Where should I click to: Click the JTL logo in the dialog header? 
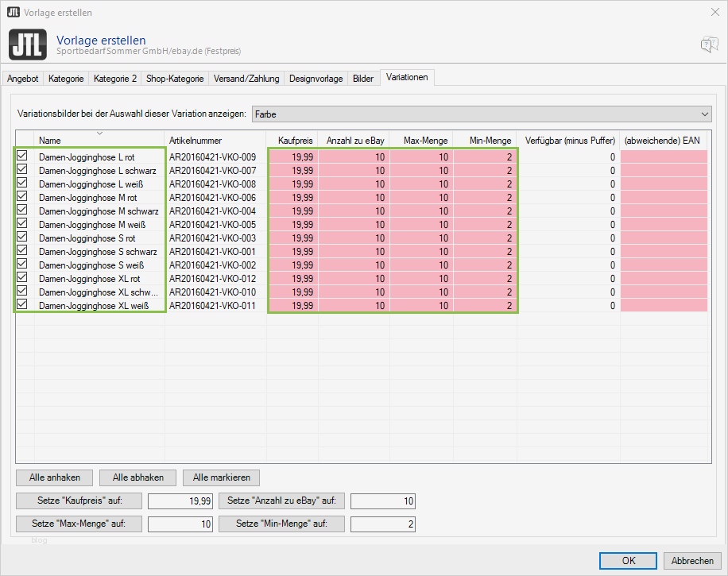click(27, 45)
